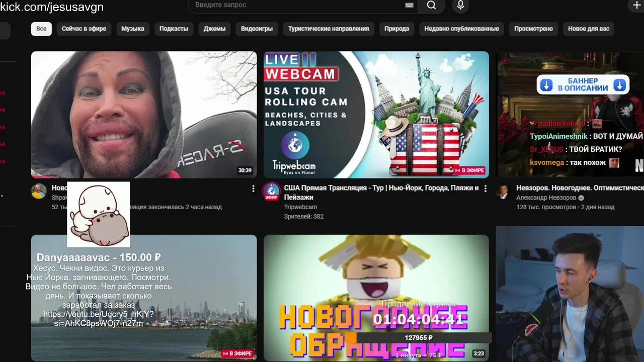The height and width of the screenshot is (362, 644).
Task: Open the first video's channel avatar
Action: pos(39,191)
